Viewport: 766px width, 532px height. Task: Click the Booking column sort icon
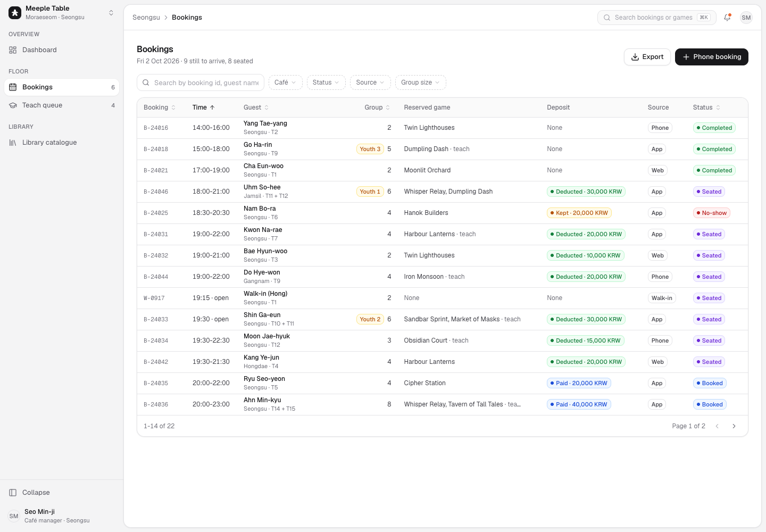coord(173,107)
